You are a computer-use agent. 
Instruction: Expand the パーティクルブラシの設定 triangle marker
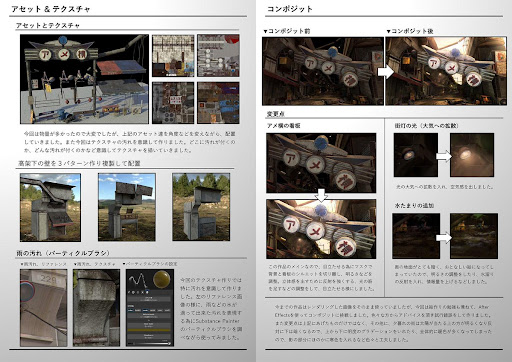click(124, 264)
